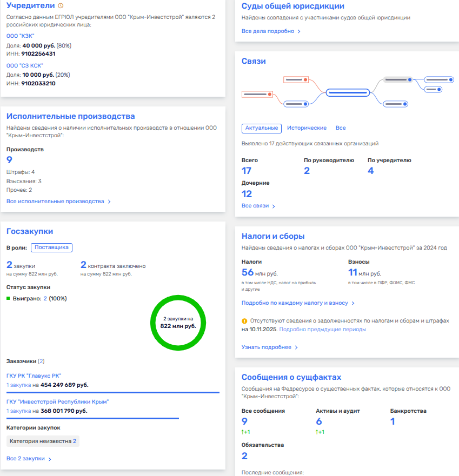Expand Все исполнительные производства
The width and height of the screenshot is (459, 476).
coord(58,202)
